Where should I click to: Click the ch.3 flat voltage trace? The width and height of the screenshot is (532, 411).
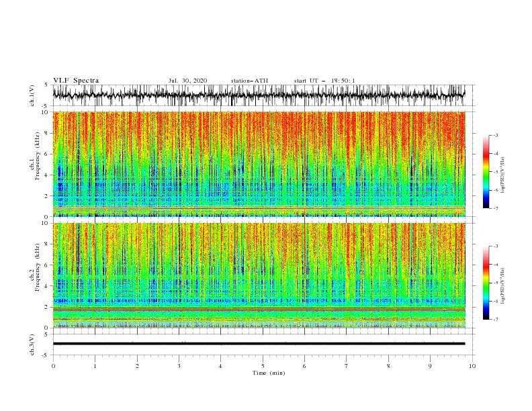(259, 344)
